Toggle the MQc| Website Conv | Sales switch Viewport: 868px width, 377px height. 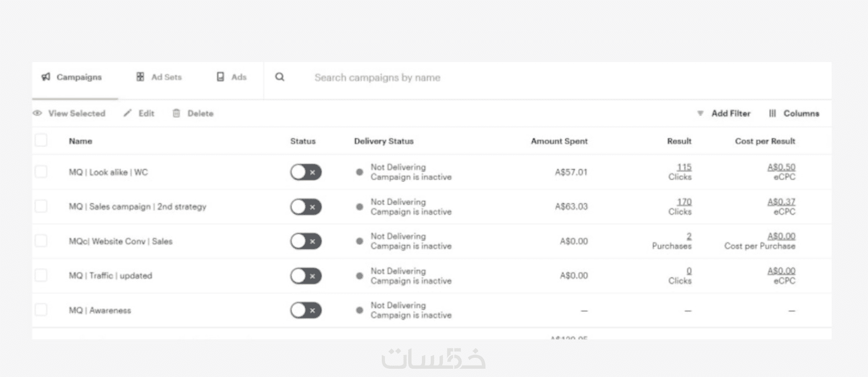coord(306,241)
